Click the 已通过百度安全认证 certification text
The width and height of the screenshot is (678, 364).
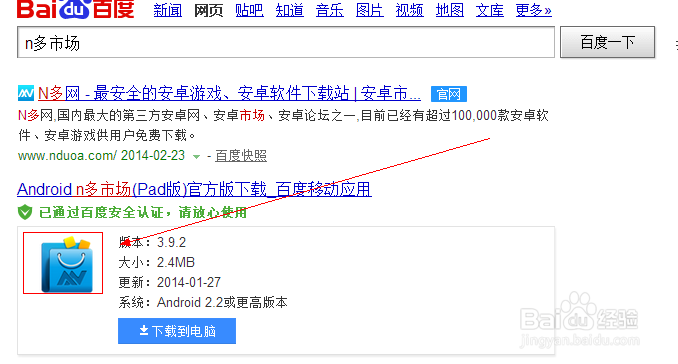(x=143, y=213)
